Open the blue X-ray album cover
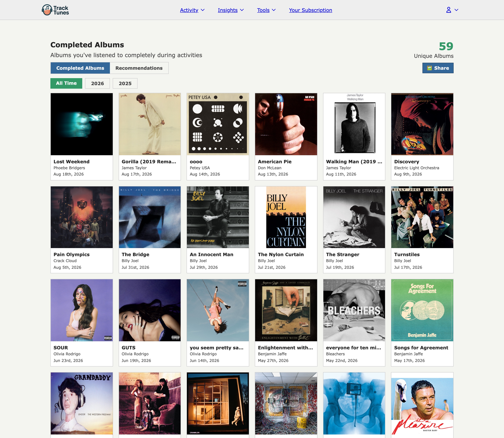 point(354,403)
